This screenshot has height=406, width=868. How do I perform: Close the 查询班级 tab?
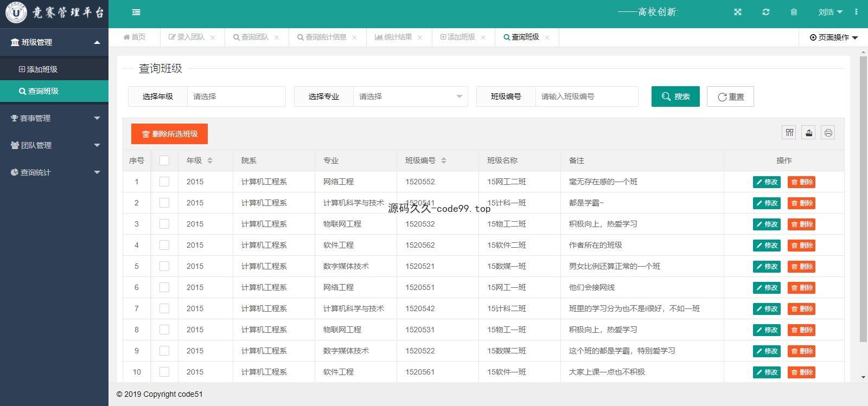[547, 37]
